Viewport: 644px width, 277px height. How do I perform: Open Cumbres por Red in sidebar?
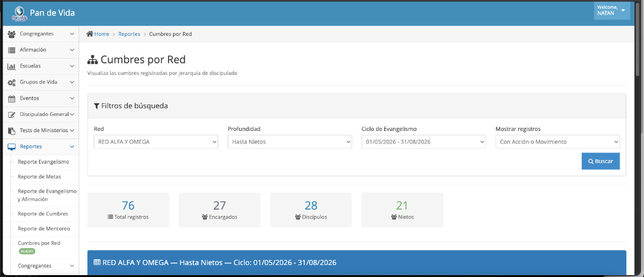coord(39,243)
